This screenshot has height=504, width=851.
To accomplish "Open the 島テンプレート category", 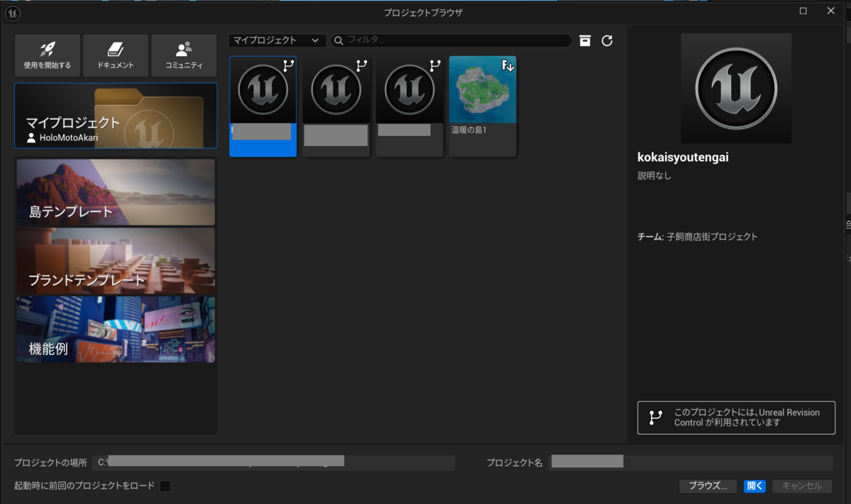I will pos(116,192).
